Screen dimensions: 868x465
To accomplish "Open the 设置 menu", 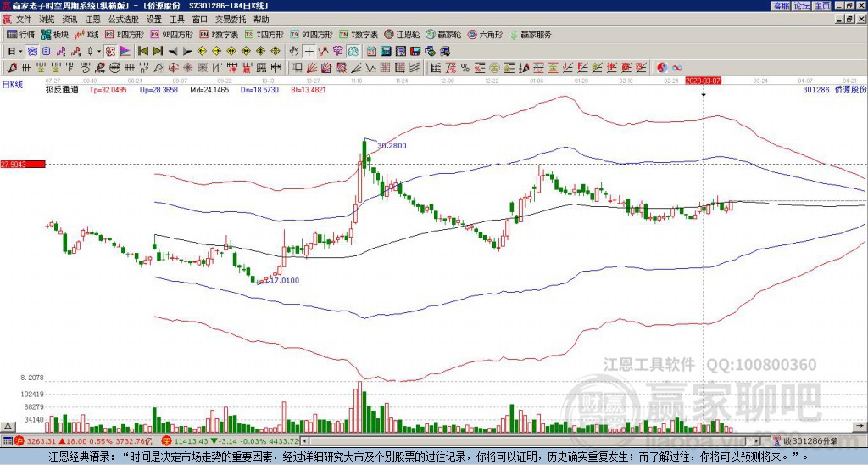I will point(154,20).
